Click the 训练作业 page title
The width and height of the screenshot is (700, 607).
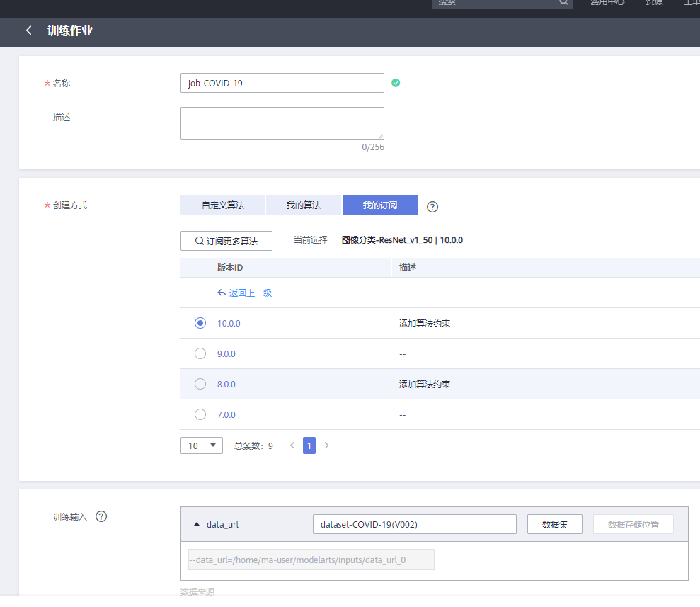click(x=70, y=30)
